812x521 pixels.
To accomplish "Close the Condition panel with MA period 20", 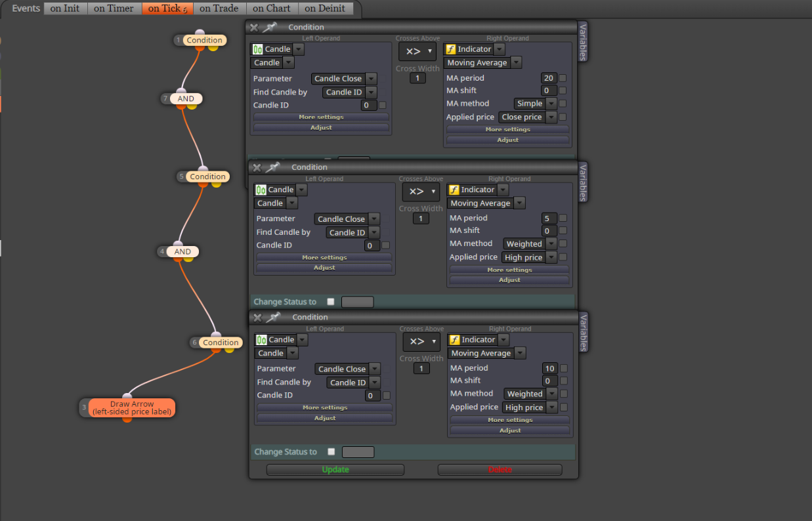I will pos(254,28).
